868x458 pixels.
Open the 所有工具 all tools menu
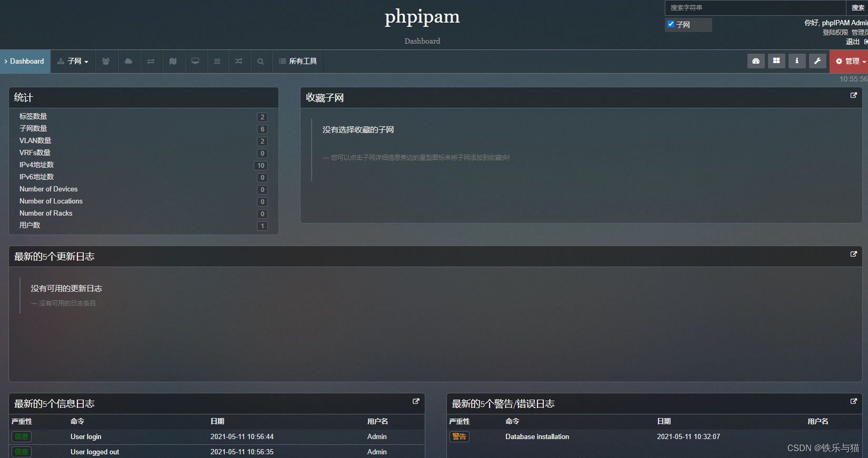[x=298, y=62]
